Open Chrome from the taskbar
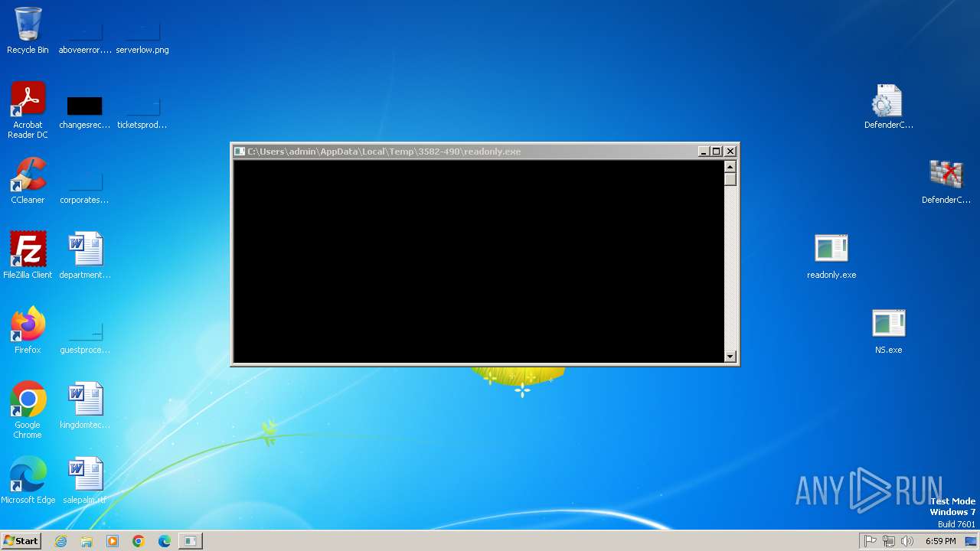Image resolution: width=980 pixels, height=551 pixels. [139, 541]
